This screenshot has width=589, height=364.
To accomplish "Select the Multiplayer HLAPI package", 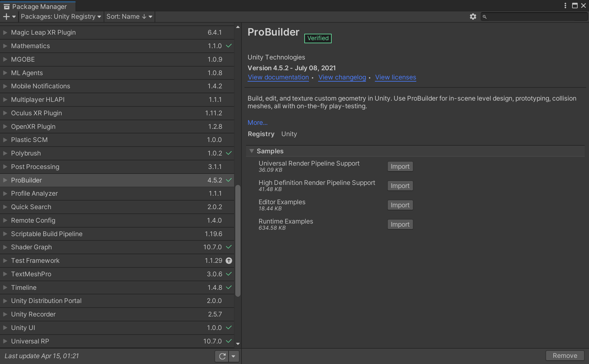I will coord(117,100).
